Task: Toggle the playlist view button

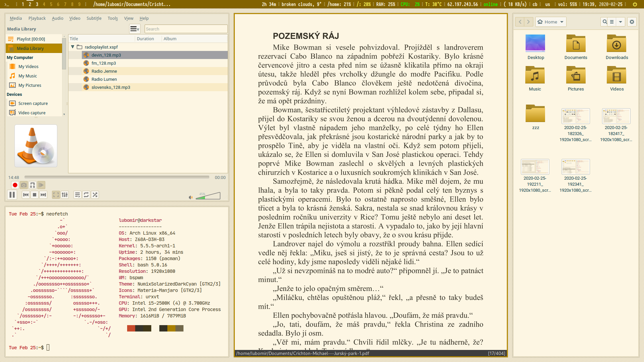Action: [77, 195]
